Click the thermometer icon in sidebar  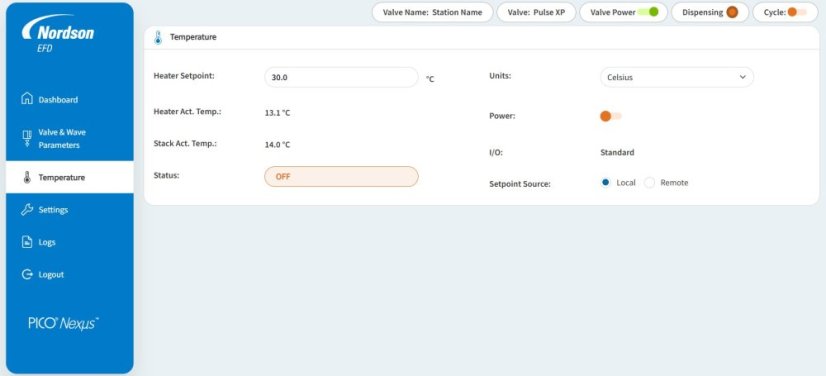coord(27,177)
